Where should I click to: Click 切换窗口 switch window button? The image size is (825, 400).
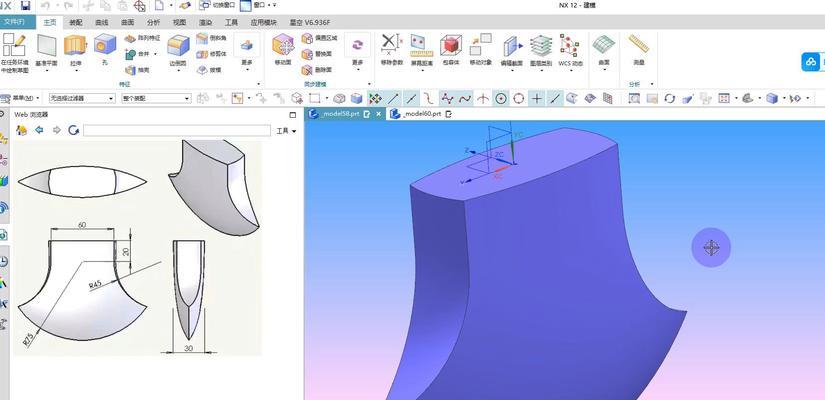pos(217,5)
